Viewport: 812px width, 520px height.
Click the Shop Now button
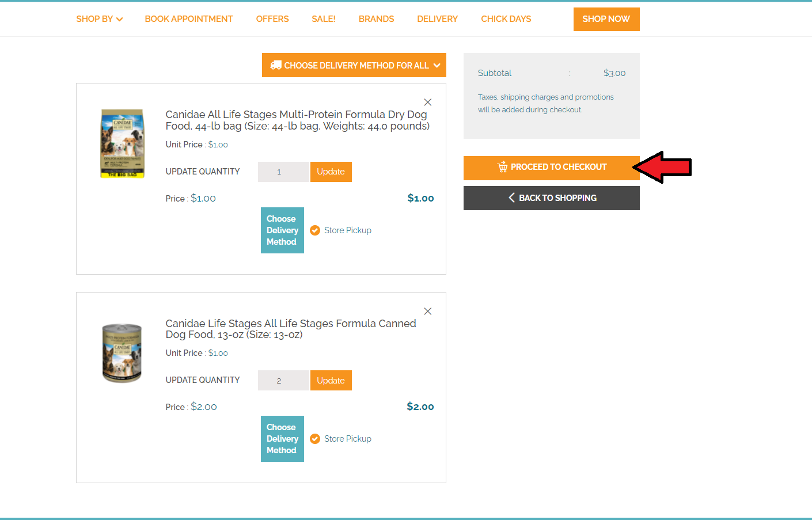606,19
